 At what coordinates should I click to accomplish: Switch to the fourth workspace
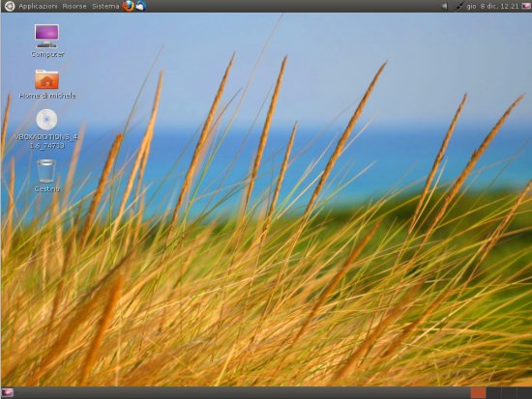point(524,393)
